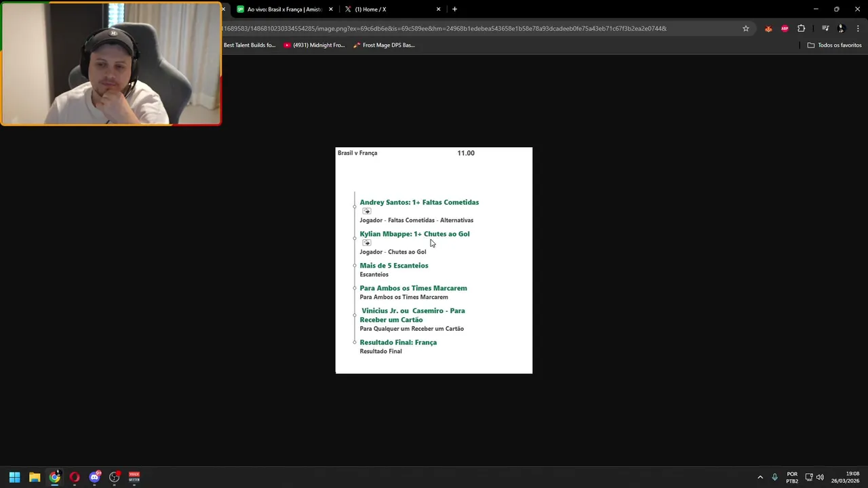Open the volume speaker tray icon
The height and width of the screenshot is (488, 868).
pyautogui.click(x=820, y=477)
